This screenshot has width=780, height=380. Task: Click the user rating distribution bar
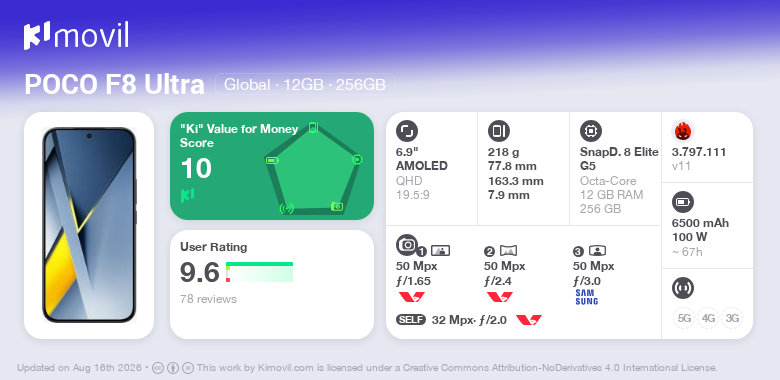(259, 272)
